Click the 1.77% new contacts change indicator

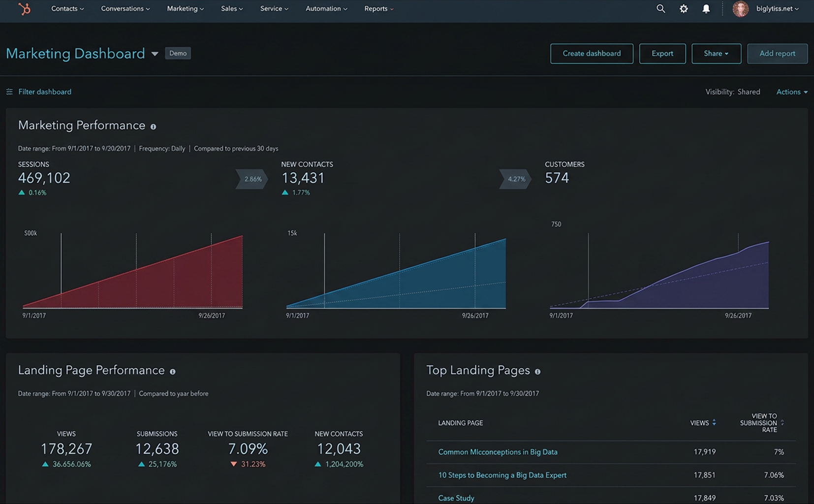pos(296,193)
